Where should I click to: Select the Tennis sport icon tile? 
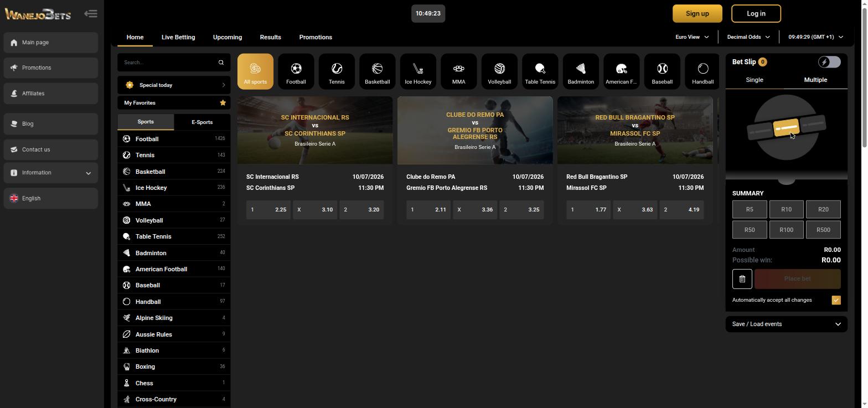[337, 71]
